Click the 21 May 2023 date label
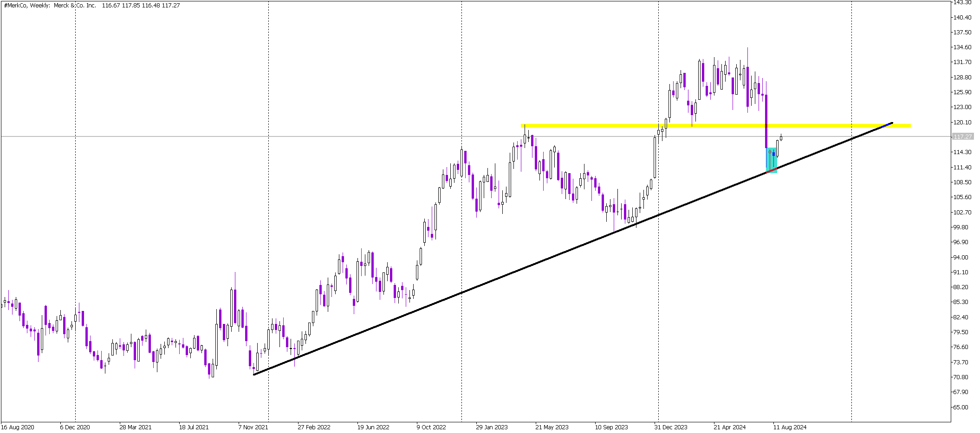980x433 pixels. 552,427
